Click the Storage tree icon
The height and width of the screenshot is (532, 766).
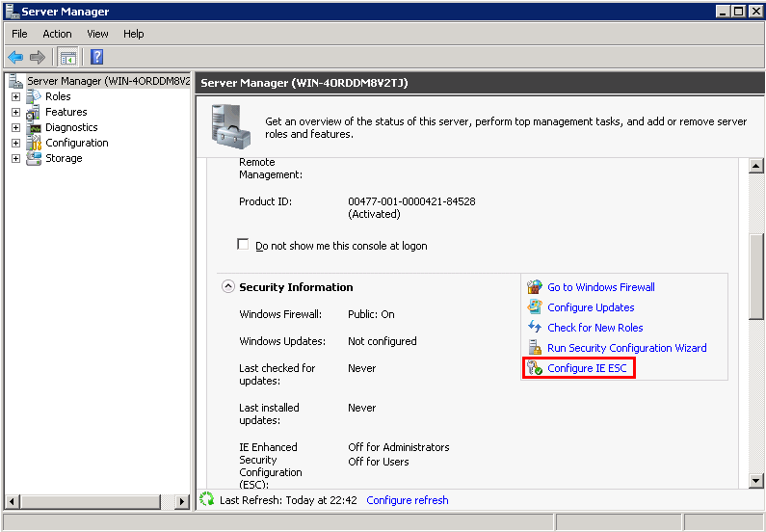(34, 158)
